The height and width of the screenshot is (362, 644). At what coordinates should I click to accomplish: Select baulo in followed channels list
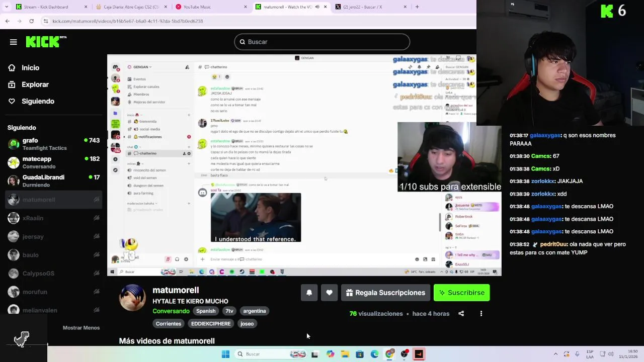(x=53, y=255)
